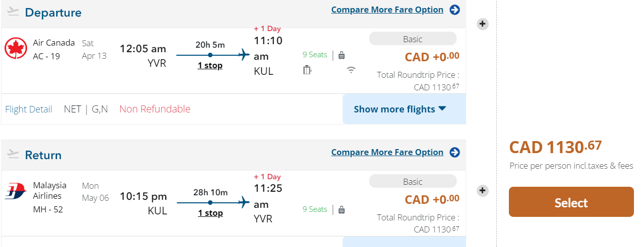Click the arrow icon beside the Return fare compare link
This screenshot has height=247, width=644.
[455, 153]
